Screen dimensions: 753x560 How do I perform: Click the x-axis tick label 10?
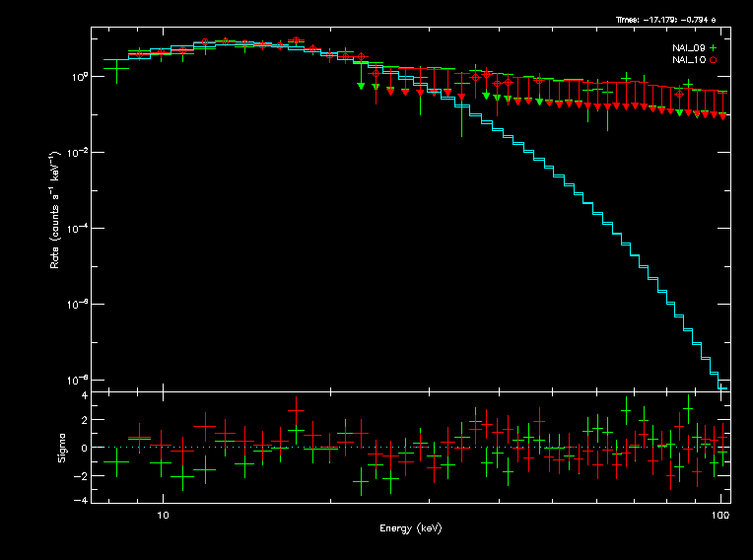coord(164,515)
